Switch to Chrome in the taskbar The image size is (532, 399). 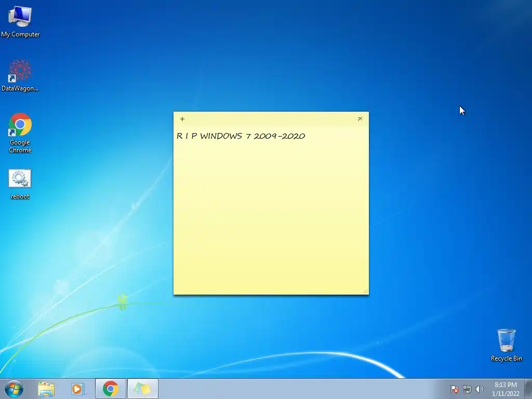tap(110, 389)
